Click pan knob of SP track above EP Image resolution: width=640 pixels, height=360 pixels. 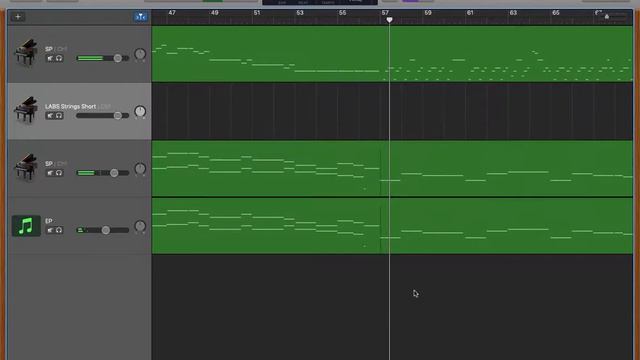[x=140, y=169]
